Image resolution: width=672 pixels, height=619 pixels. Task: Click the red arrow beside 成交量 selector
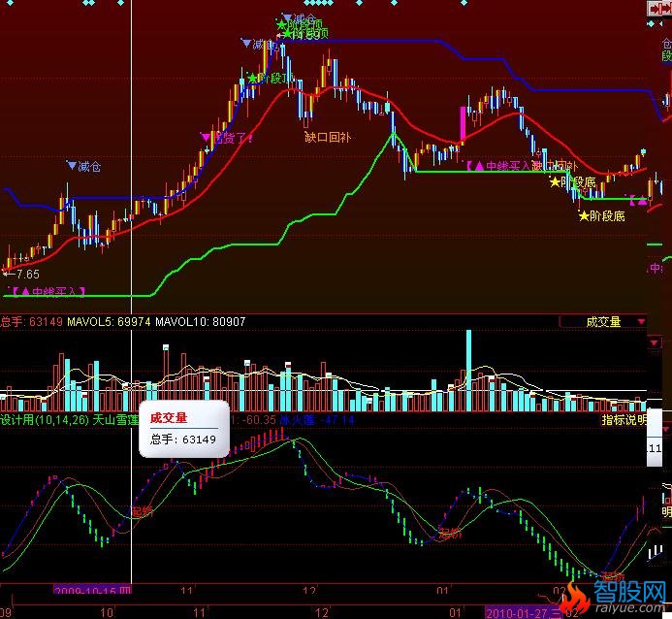[641, 321]
